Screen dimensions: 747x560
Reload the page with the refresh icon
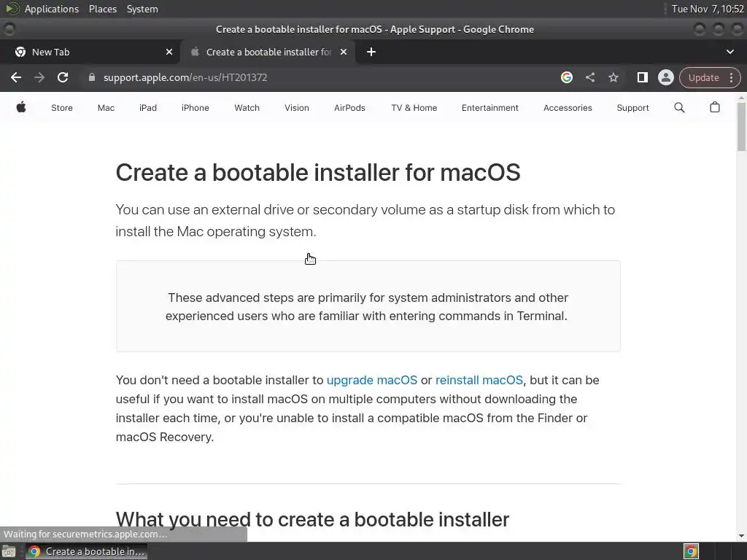point(63,77)
